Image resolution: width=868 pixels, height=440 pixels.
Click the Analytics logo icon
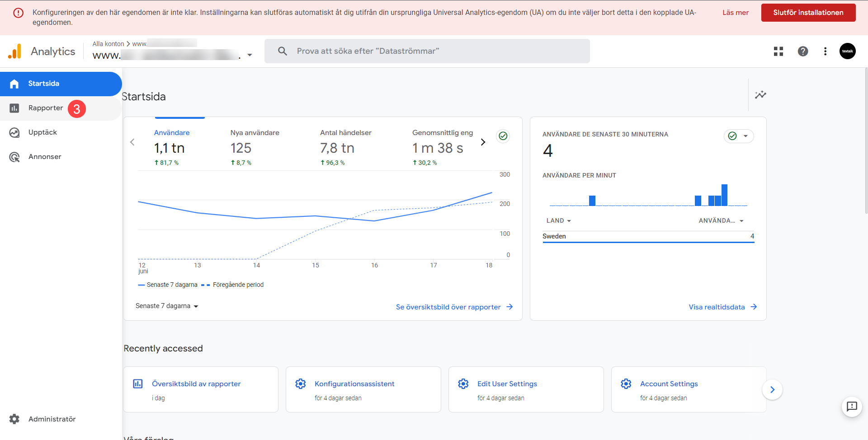15,51
